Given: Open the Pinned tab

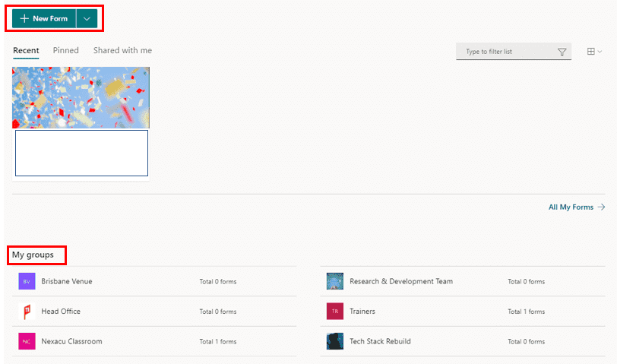Looking at the screenshot, I should click(66, 51).
